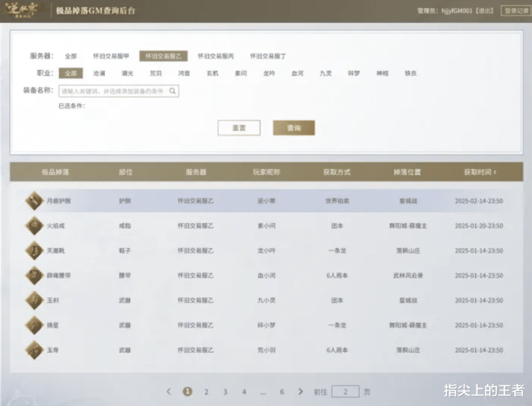Click 获取方式 column header
This screenshot has width=532, height=406.
click(x=337, y=172)
